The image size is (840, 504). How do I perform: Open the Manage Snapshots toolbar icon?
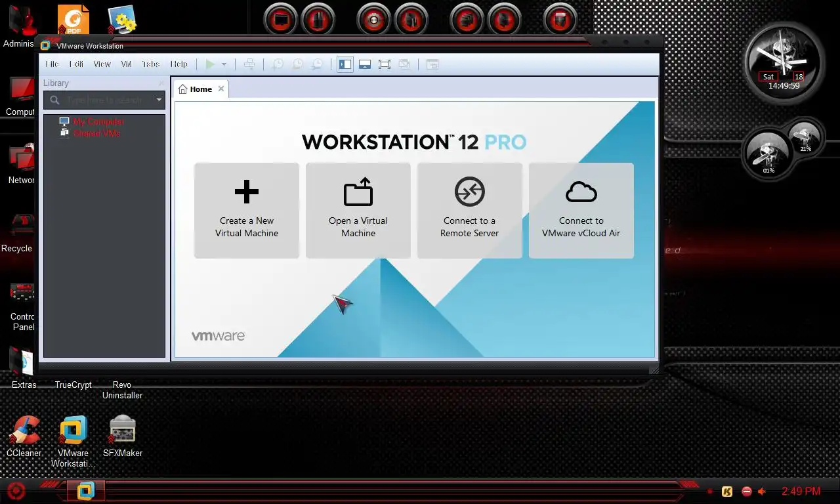coord(317,64)
